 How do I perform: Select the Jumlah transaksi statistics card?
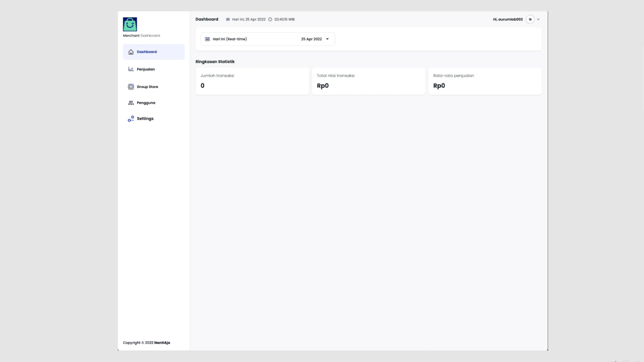(x=252, y=81)
